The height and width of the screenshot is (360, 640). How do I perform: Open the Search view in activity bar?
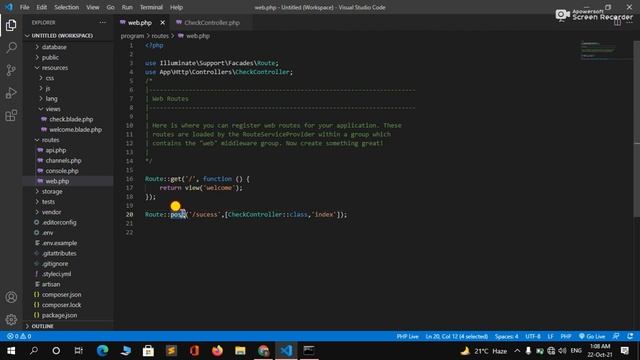(x=11, y=48)
